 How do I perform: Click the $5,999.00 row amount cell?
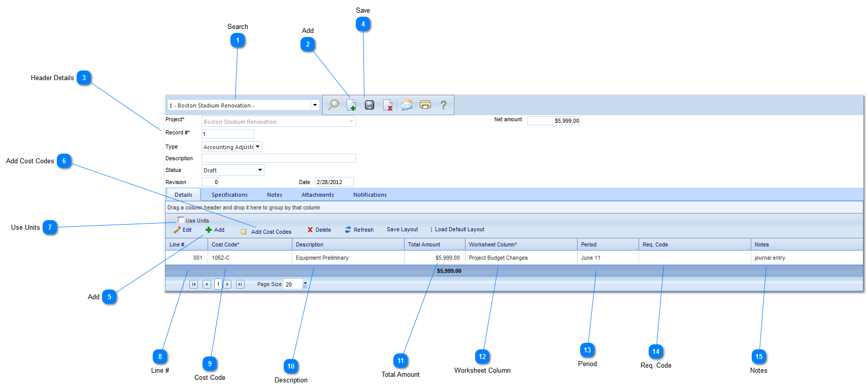coord(435,258)
